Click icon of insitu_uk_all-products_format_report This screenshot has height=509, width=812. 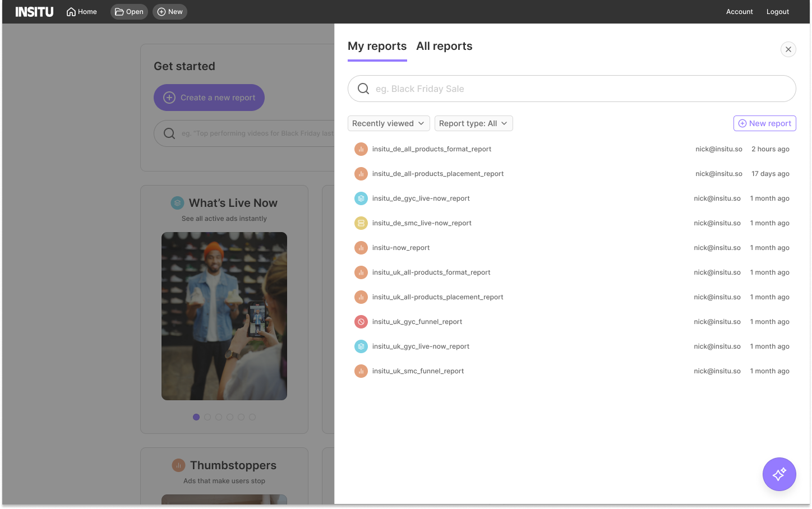tap(361, 272)
